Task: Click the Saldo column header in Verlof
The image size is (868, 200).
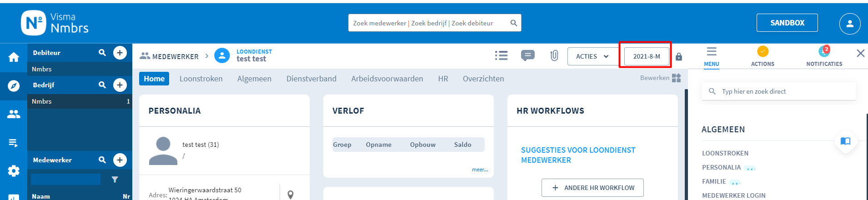Action: (x=462, y=145)
